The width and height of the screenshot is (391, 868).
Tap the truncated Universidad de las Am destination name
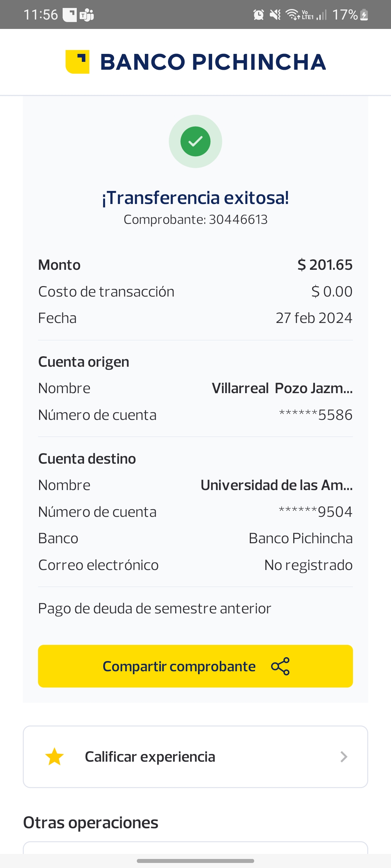click(277, 485)
